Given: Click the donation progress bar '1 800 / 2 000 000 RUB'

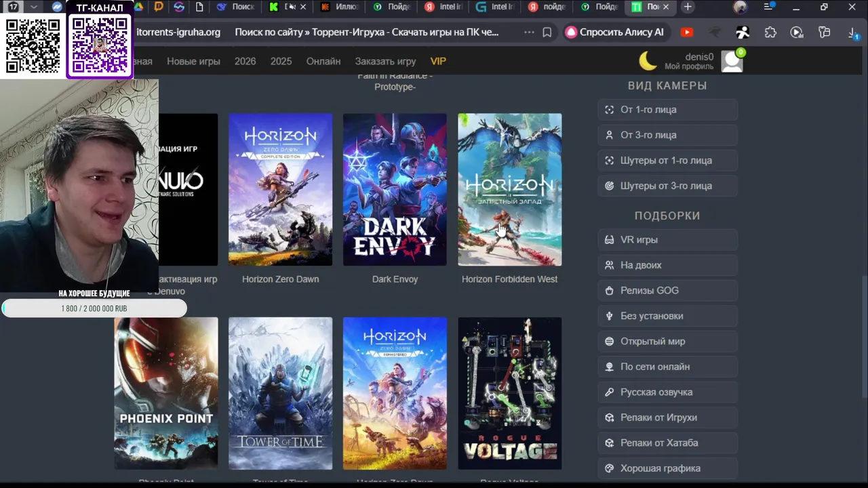Looking at the screenshot, I should click(94, 308).
